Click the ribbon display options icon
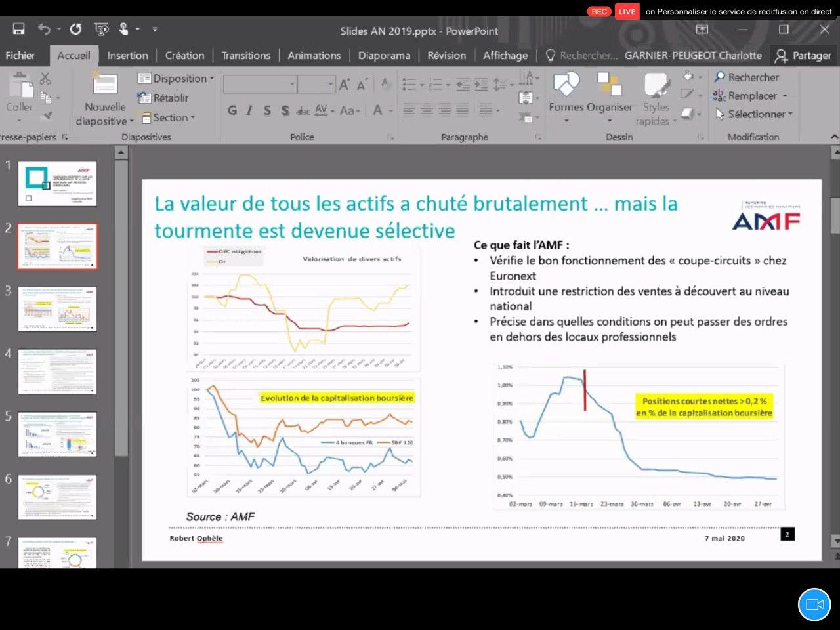 coord(702,30)
